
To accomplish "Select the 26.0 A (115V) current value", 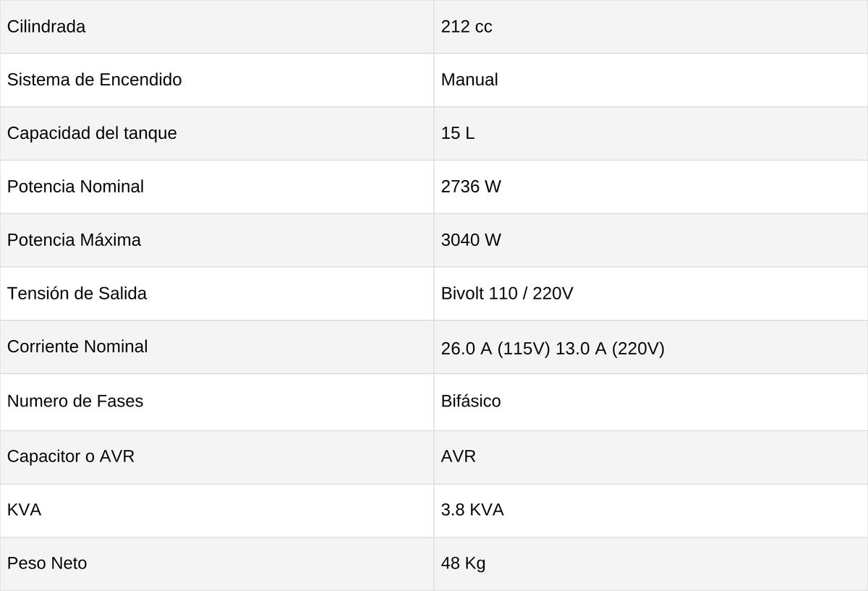I will [x=495, y=349].
